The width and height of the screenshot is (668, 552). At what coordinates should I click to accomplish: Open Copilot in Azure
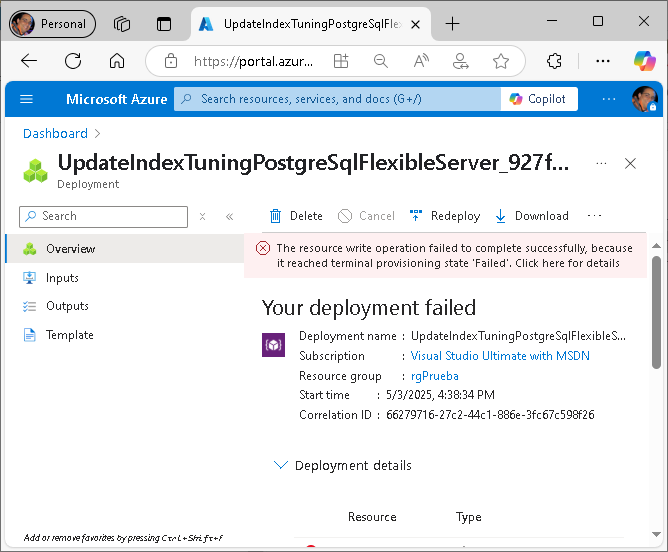pos(539,99)
